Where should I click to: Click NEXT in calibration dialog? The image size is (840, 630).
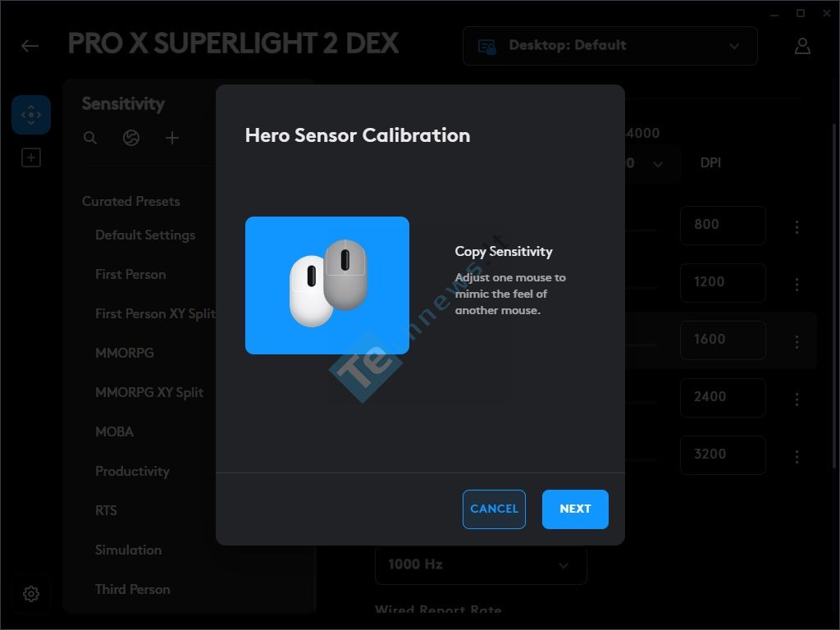pyautogui.click(x=575, y=509)
